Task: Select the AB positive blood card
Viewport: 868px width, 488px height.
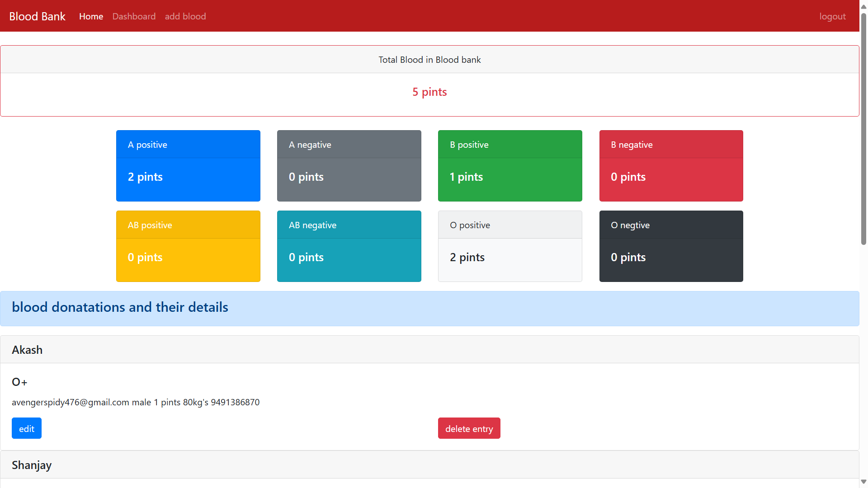Action: (188, 246)
